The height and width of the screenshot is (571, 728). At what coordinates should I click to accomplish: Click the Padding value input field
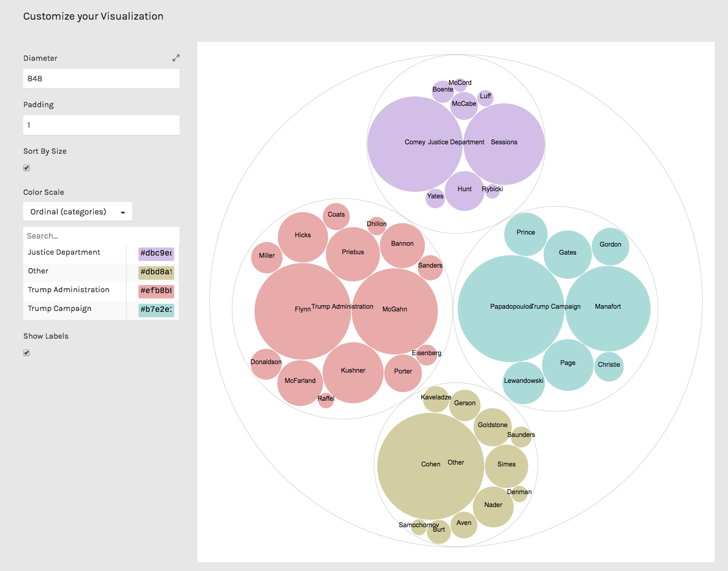(x=101, y=125)
